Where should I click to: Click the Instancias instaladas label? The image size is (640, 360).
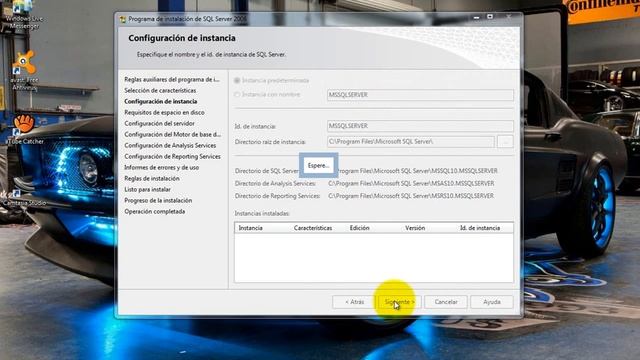pyautogui.click(x=262, y=213)
